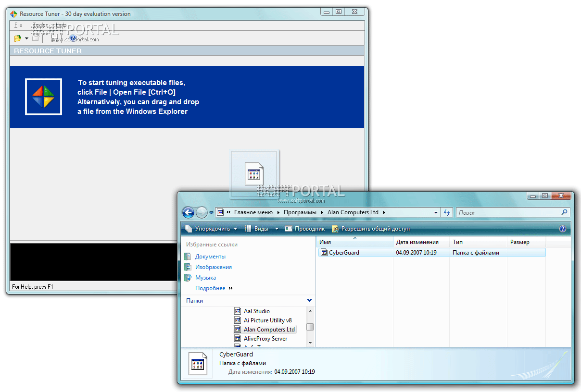Expand arrow after 'Главное меню' breadcrumb
Screen dimensions: 581x392
coord(278,212)
